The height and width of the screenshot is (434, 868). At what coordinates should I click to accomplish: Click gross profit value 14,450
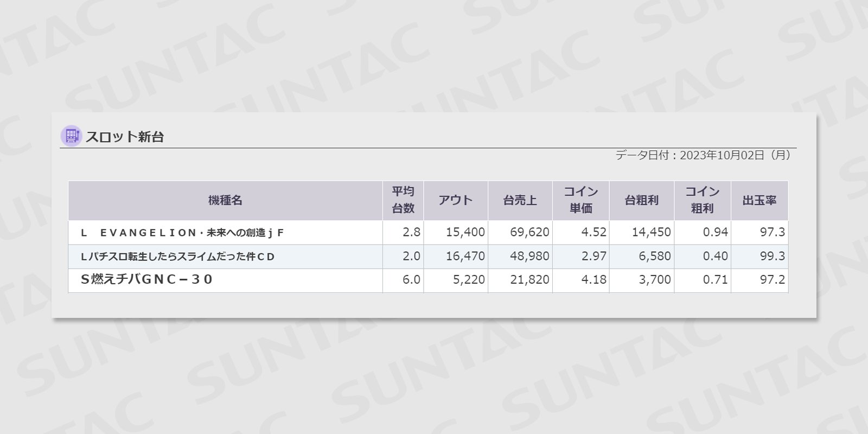point(652,232)
